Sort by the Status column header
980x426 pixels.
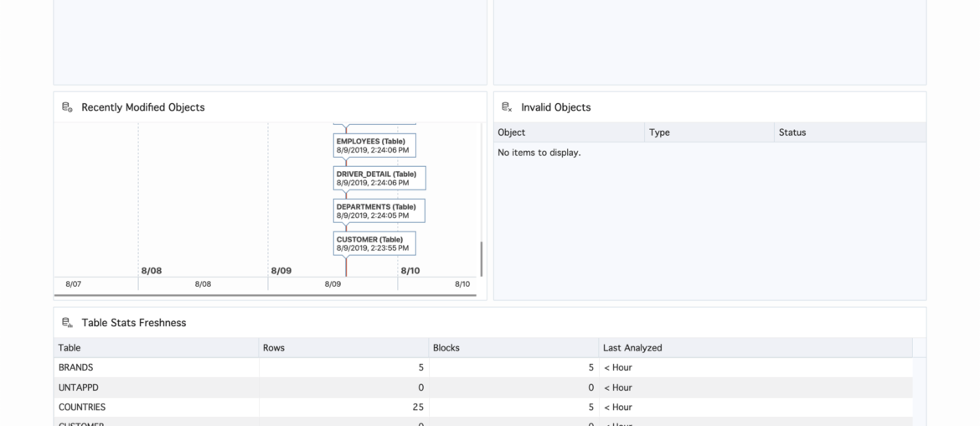click(x=849, y=132)
